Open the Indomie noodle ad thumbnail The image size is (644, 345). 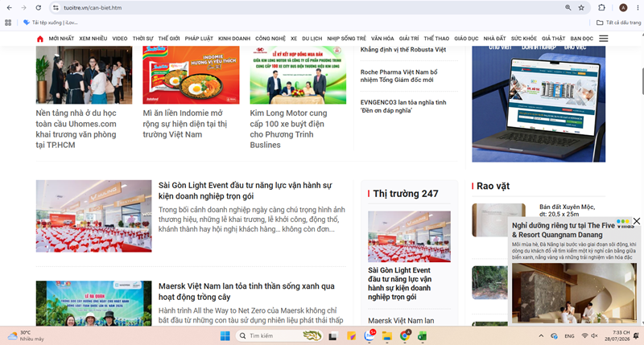pos(191,75)
